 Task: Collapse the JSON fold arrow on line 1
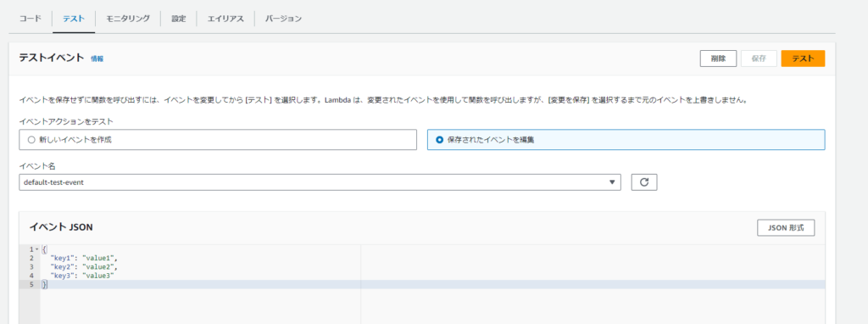(x=36, y=249)
